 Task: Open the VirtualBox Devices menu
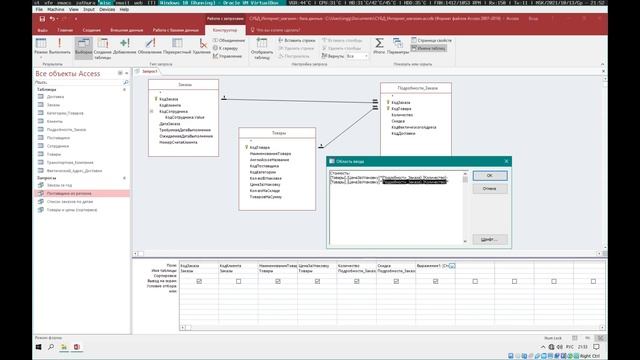click(x=107, y=9)
